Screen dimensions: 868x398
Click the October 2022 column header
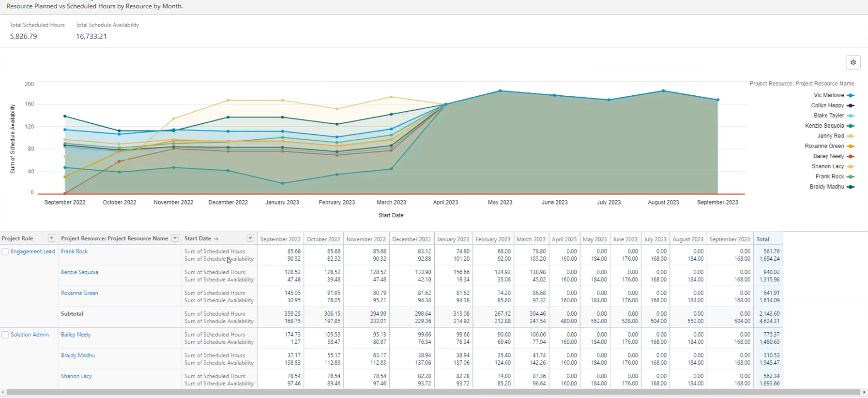pos(323,239)
